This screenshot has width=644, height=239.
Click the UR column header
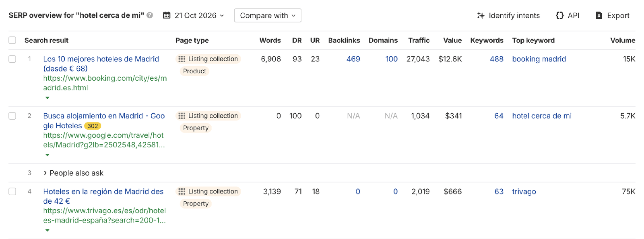(x=315, y=40)
